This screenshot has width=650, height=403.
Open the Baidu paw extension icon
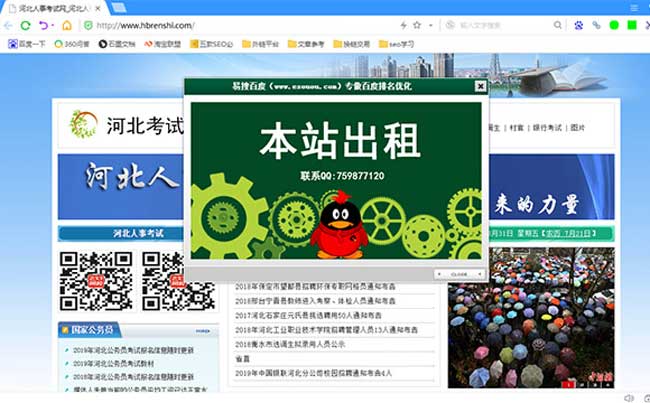click(x=579, y=26)
